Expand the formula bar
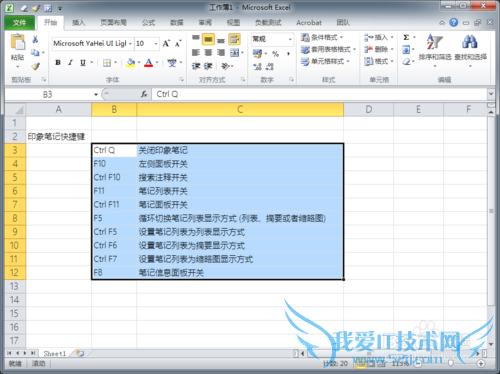This screenshot has width=500, height=374. click(x=491, y=94)
